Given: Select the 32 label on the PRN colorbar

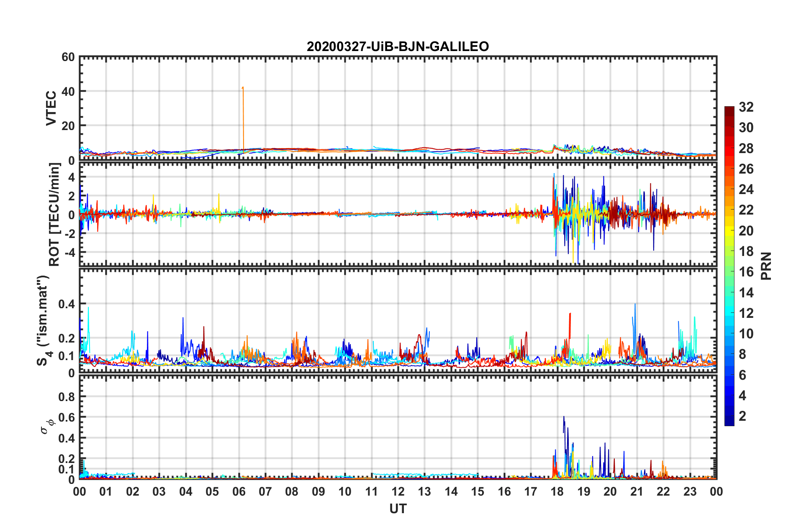Looking at the screenshot, I should [746, 107].
